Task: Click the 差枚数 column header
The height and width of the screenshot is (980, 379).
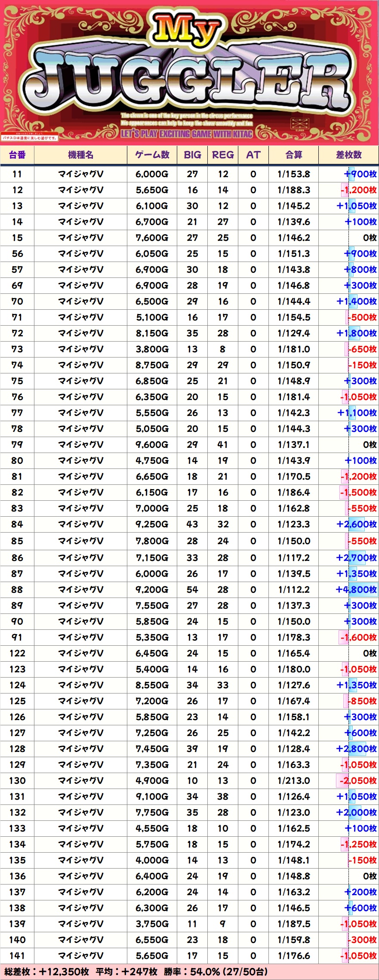Action: tap(348, 155)
